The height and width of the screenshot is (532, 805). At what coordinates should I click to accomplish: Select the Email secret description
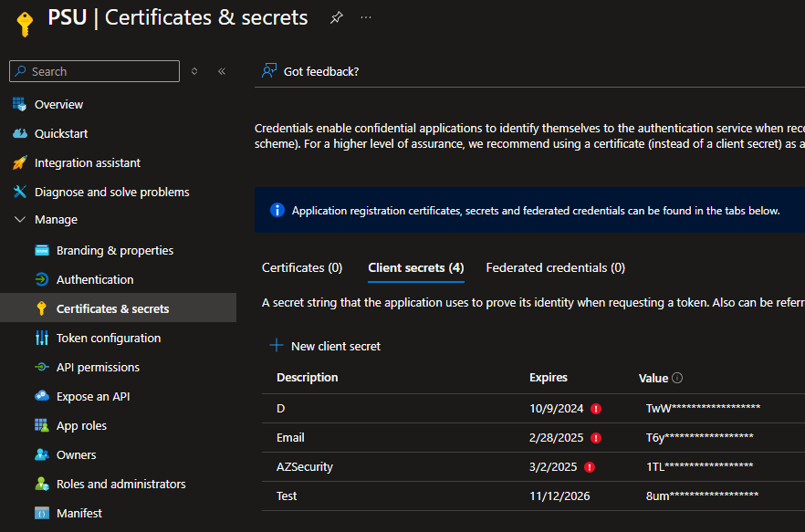[x=290, y=437]
